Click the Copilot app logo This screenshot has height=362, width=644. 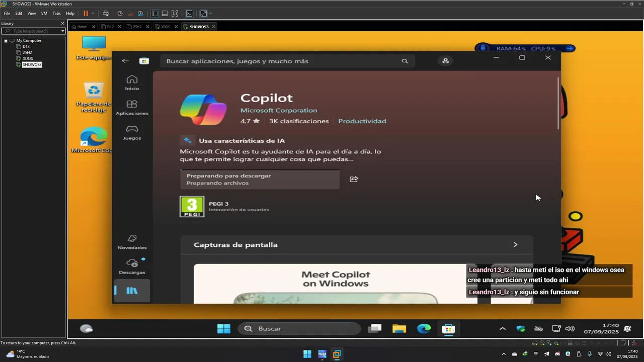(x=203, y=109)
